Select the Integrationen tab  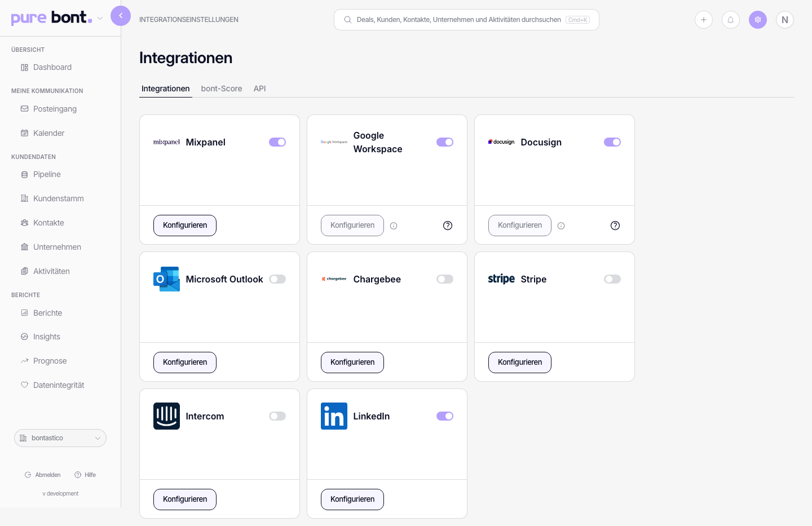166,89
